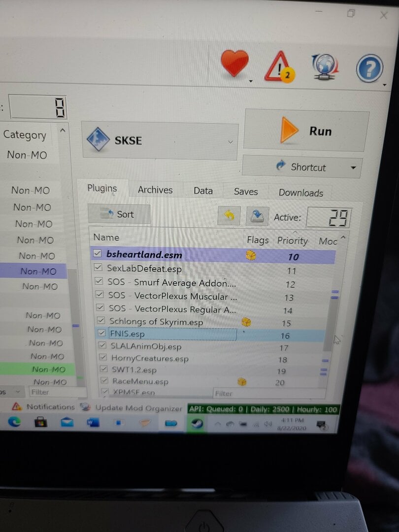Screen dimensions: 399x532
Task: Select priority value 17 for SLALAnimObj.esp
Action: point(284,348)
